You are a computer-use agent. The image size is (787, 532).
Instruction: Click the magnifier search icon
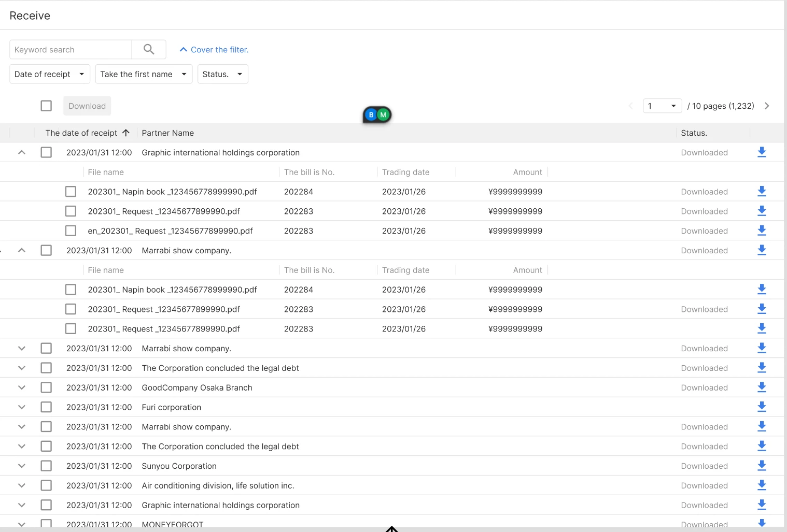coord(149,49)
